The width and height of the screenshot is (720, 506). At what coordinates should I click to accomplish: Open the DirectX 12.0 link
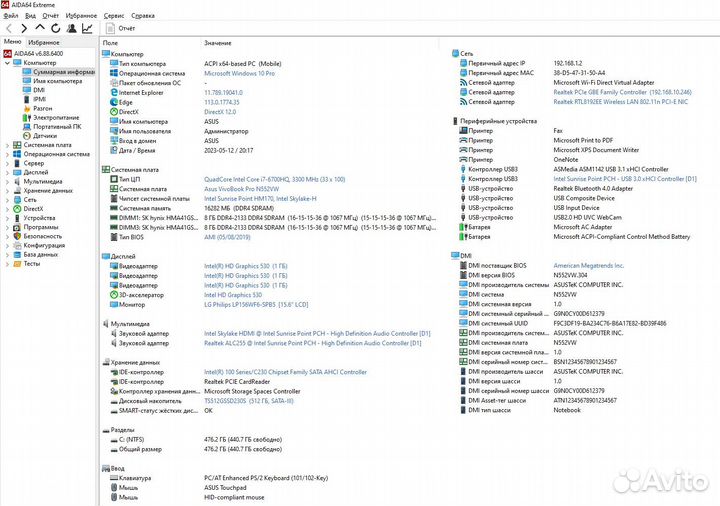point(220,112)
